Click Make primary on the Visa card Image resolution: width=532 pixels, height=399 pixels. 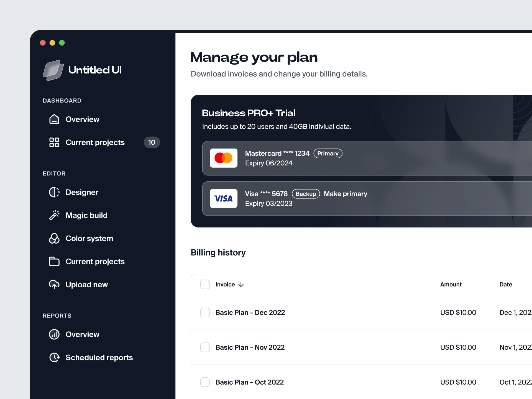pos(346,194)
